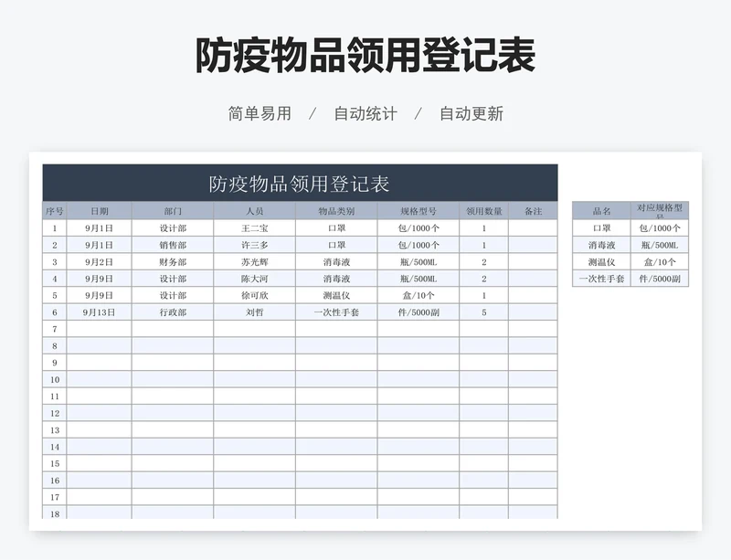Select the 财务部 department cell
The height and width of the screenshot is (560, 731).
[x=173, y=262]
